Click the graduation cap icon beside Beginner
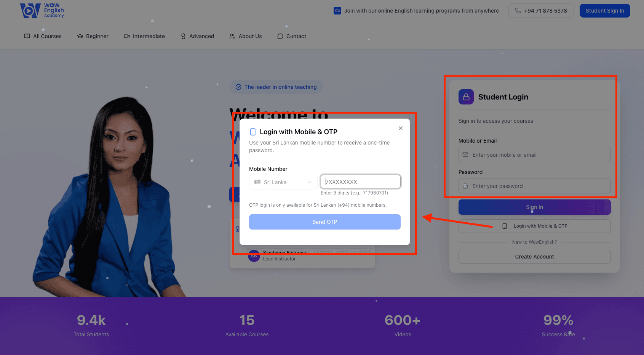The height and width of the screenshot is (355, 644). point(80,36)
